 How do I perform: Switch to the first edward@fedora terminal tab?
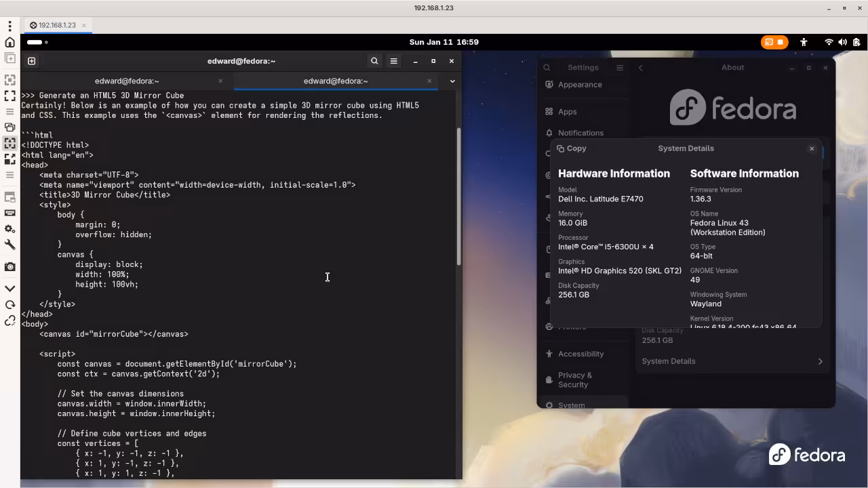(x=127, y=81)
